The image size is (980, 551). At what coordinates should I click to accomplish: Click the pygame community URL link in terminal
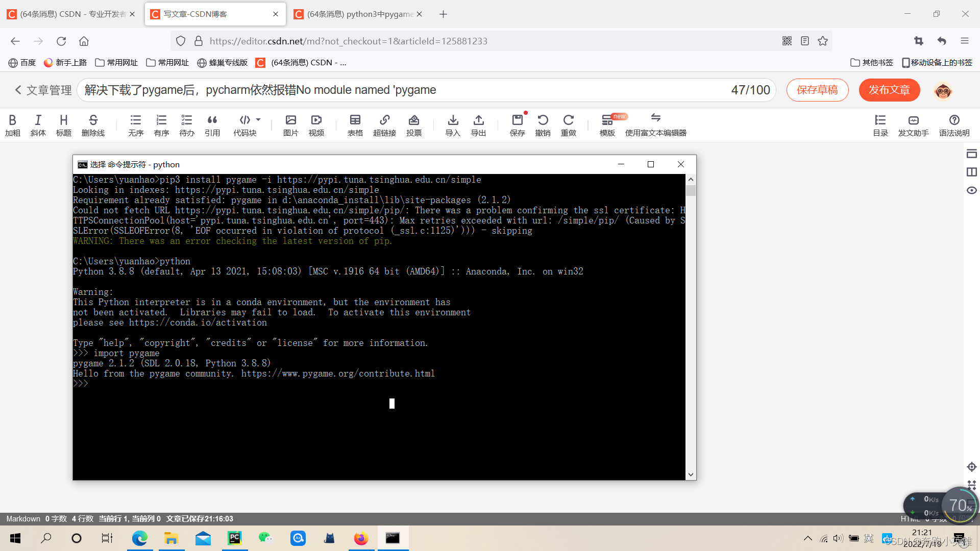pyautogui.click(x=338, y=373)
